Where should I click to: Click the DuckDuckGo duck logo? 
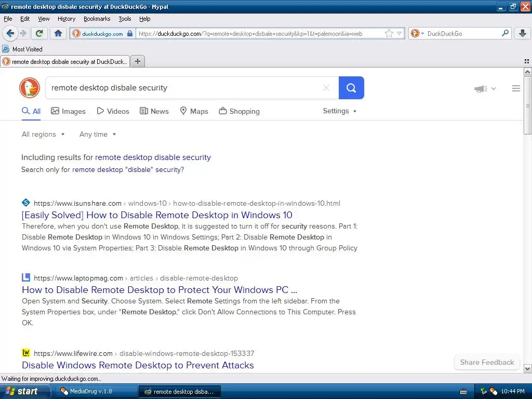coord(30,87)
